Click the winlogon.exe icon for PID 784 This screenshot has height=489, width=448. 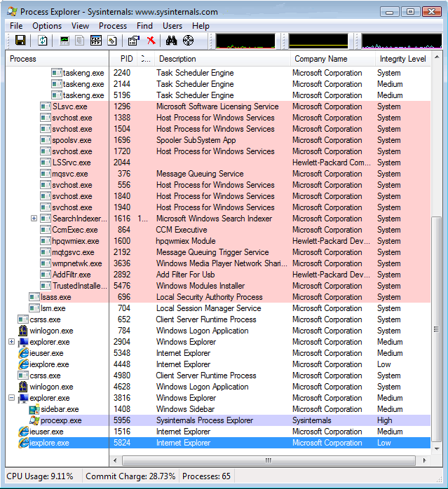click(x=23, y=331)
